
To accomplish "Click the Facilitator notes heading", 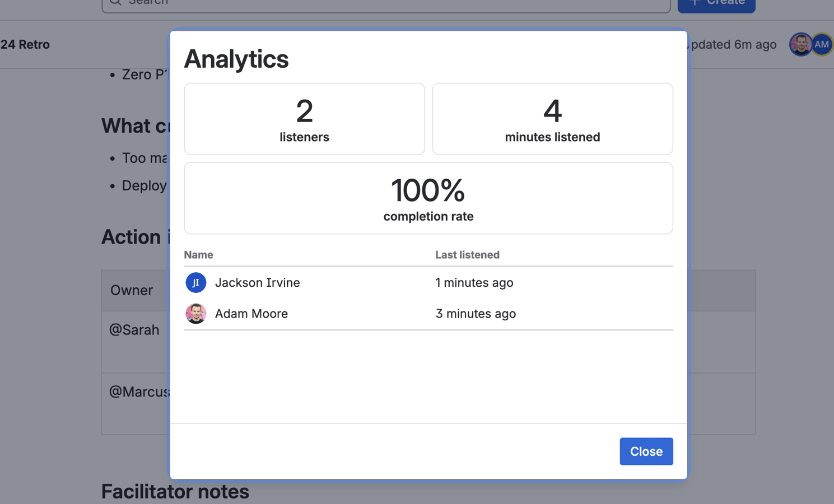I will [175, 492].
